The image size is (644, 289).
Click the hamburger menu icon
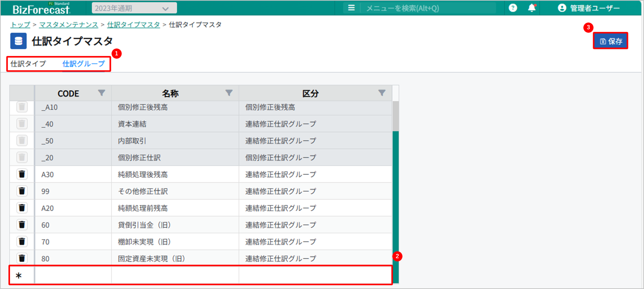(351, 8)
